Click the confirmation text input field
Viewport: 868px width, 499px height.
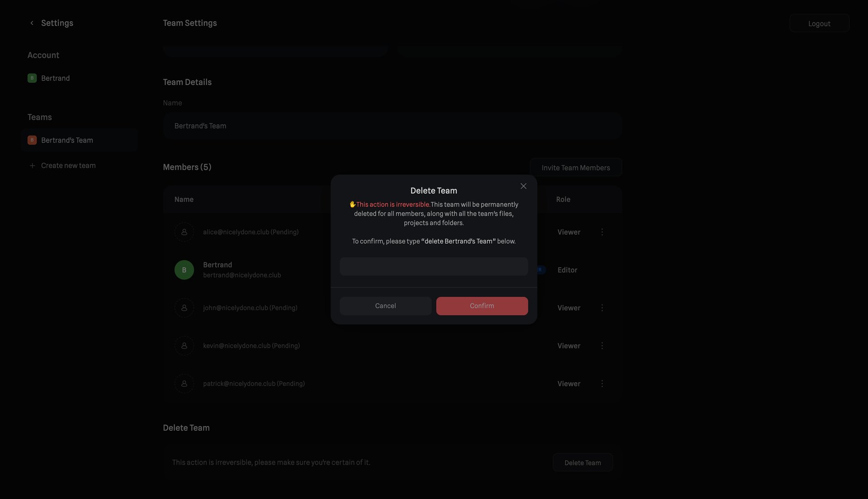(x=434, y=266)
